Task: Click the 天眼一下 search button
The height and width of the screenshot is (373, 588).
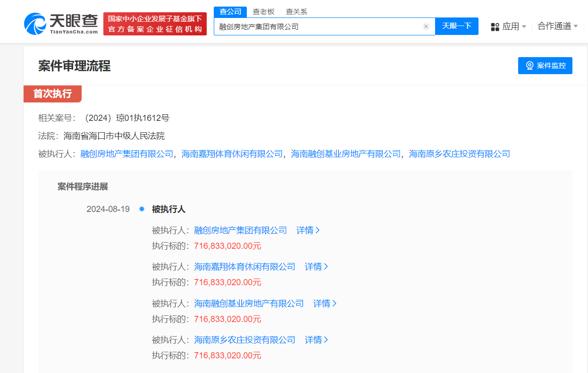Action: coord(456,26)
